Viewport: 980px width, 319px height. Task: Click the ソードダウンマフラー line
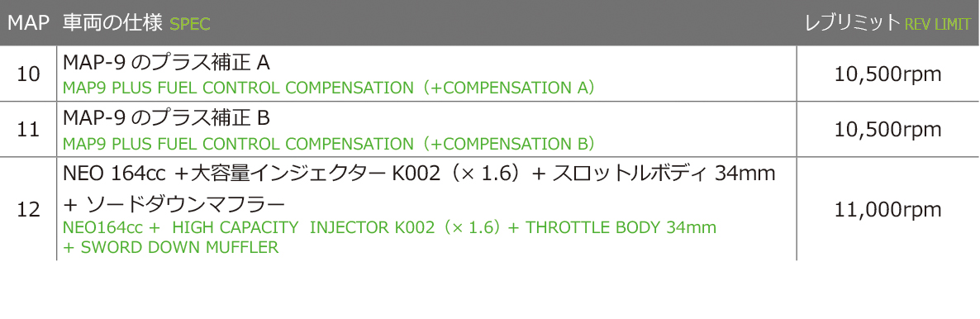pos(174,204)
